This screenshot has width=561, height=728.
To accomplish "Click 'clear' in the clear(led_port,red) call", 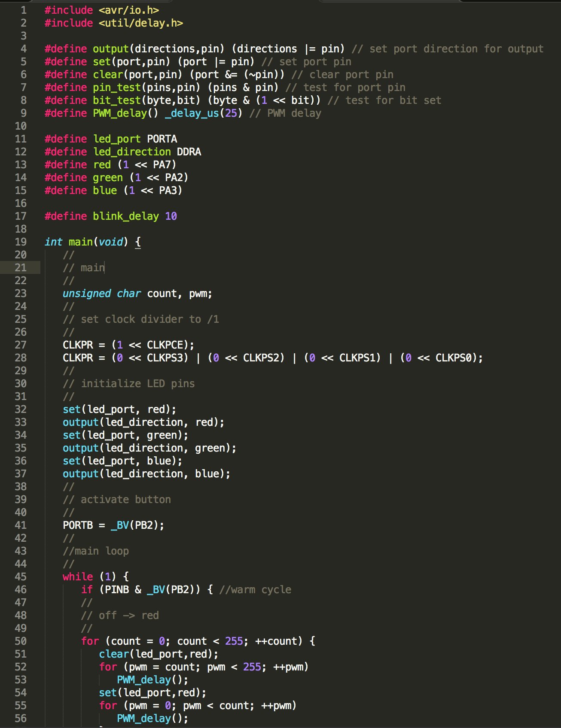I will (x=114, y=654).
